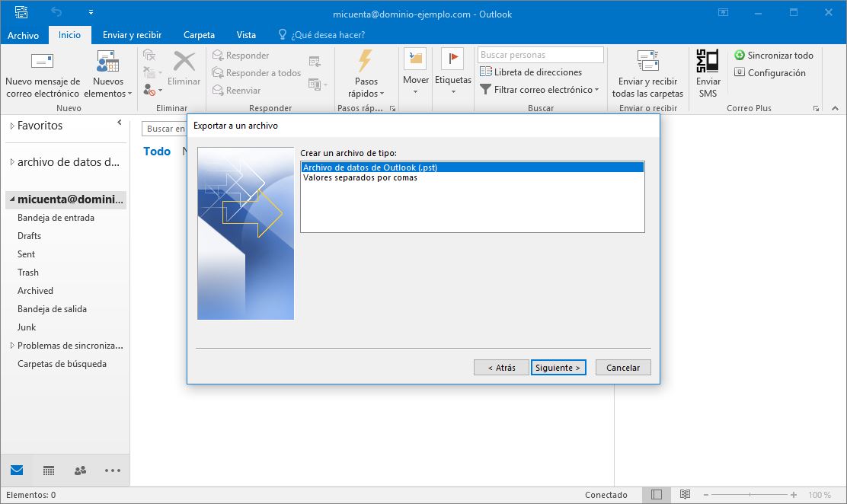Open the Drafts folder
The width and height of the screenshot is (847, 504).
pyautogui.click(x=29, y=236)
